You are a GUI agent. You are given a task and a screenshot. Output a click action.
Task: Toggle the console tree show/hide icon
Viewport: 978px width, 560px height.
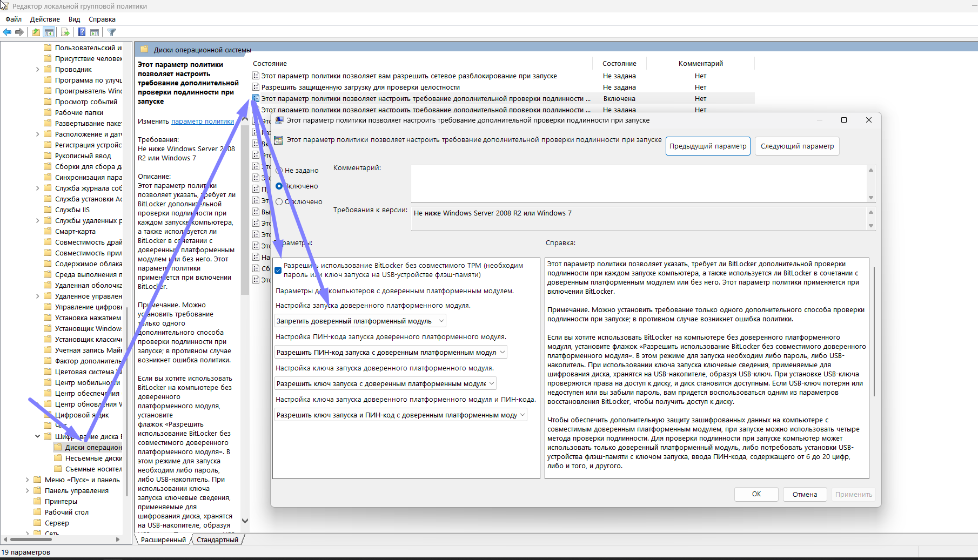(49, 32)
